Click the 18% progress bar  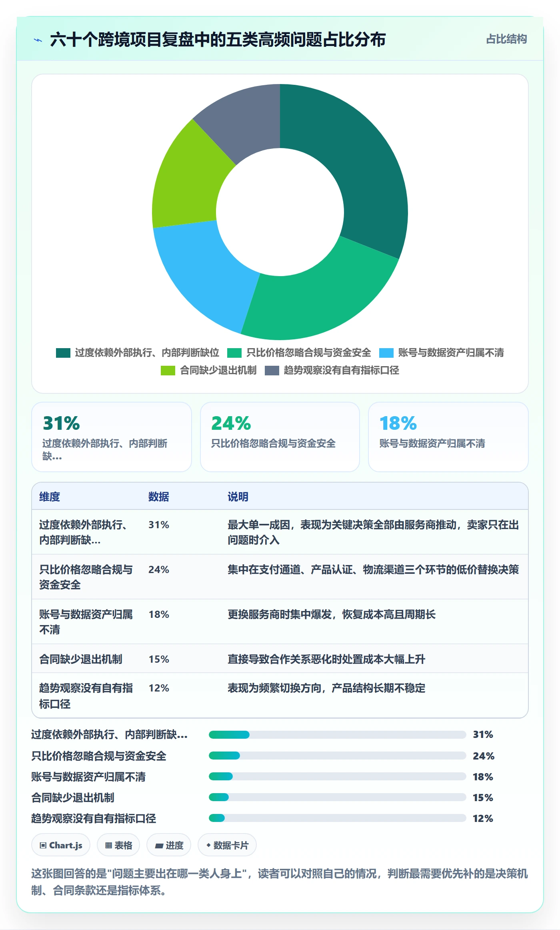(x=337, y=776)
